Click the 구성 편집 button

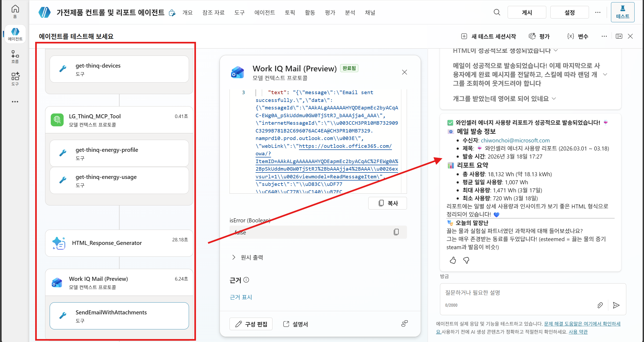click(251, 324)
